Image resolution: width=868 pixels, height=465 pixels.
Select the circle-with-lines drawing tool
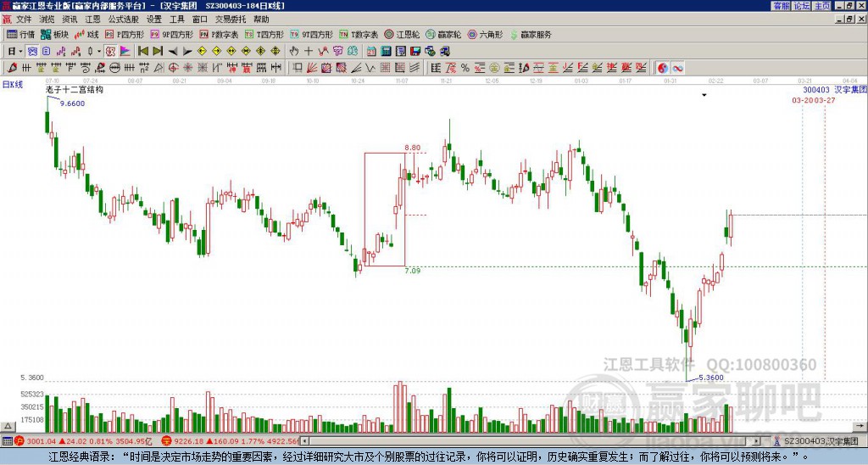click(x=114, y=68)
